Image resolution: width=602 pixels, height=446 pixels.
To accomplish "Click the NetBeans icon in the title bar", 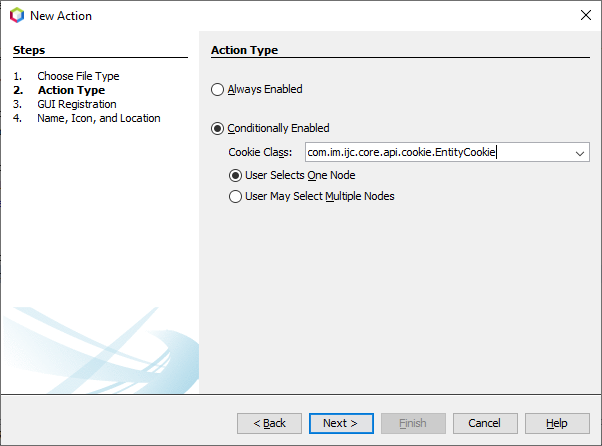I will [16, 16].
